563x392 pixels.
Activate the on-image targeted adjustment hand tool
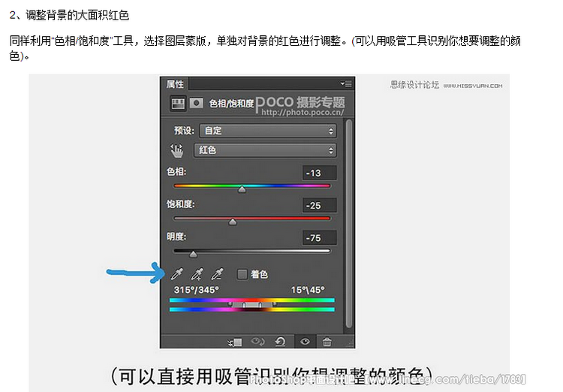[x=176, y=150]
